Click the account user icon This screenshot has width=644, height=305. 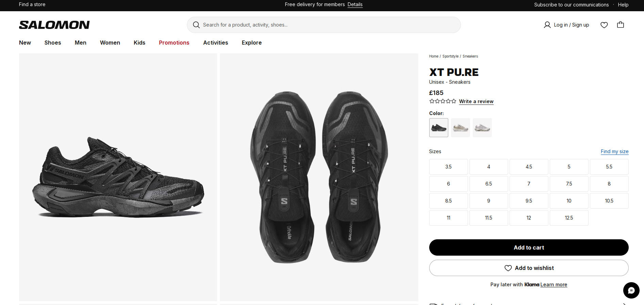pos(547,25)
